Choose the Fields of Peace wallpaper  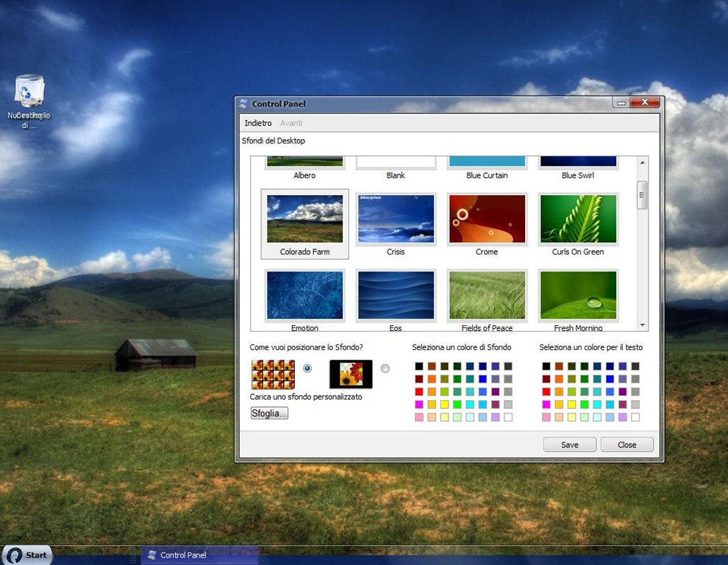point(487,295)
